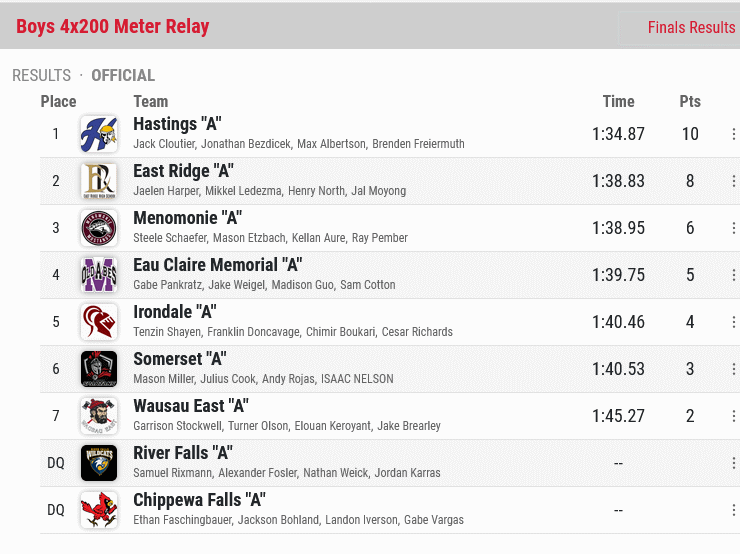Open the Eau Claire Memorial "A" team link
The image size is (740, 554).
click(x=218, y=265)
